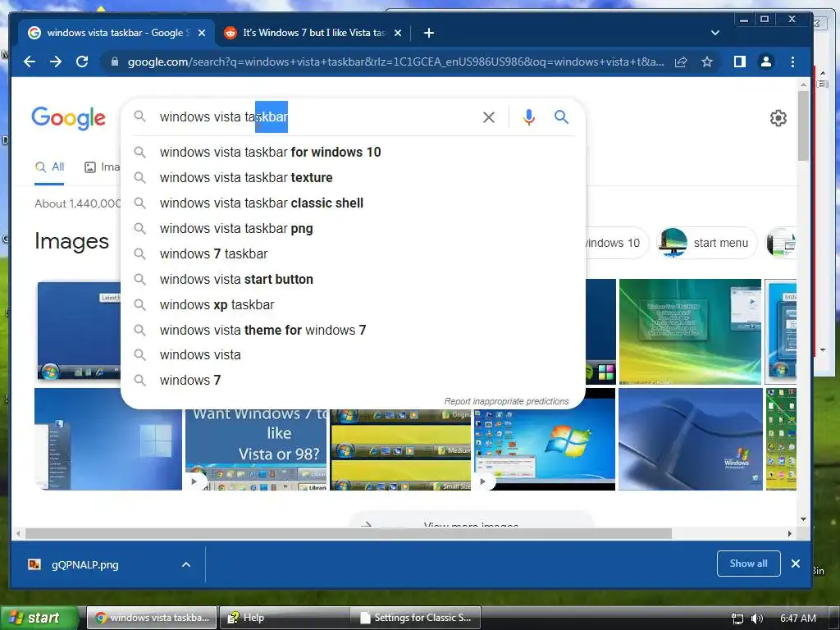
Task: Close the Reddit Vista taskbar tab
Action: tap(398, 33)
